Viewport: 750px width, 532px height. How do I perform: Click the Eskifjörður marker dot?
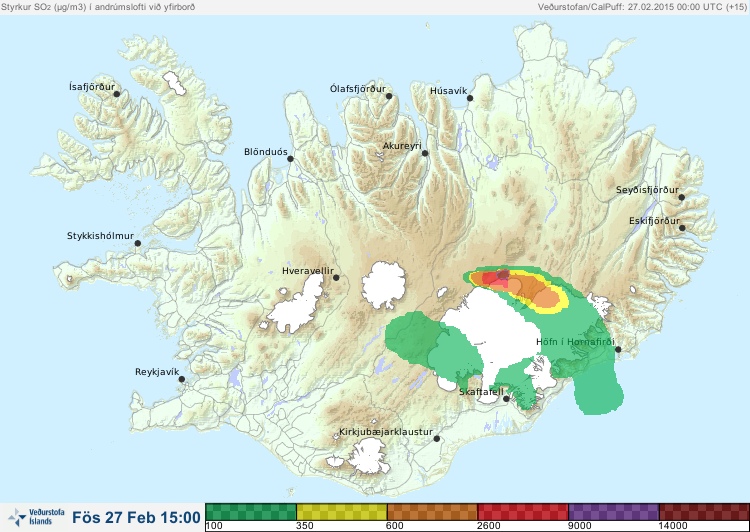(x=682, y=228)
